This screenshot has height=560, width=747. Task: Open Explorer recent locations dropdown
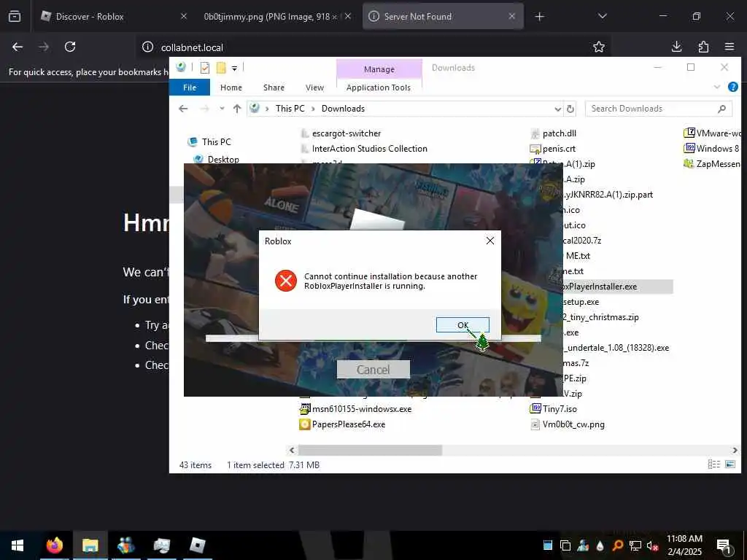222,109
